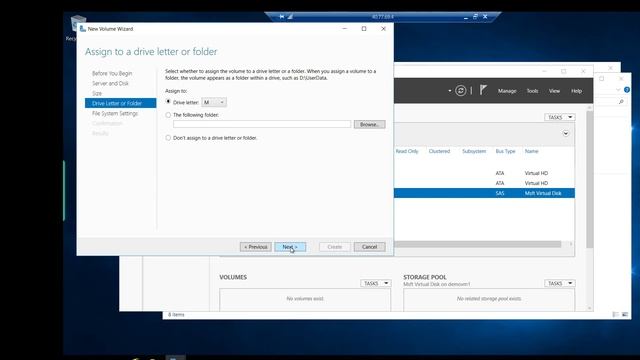Click the search magnifier in Explorer window

pyautogui.click(x=621, y=102)
